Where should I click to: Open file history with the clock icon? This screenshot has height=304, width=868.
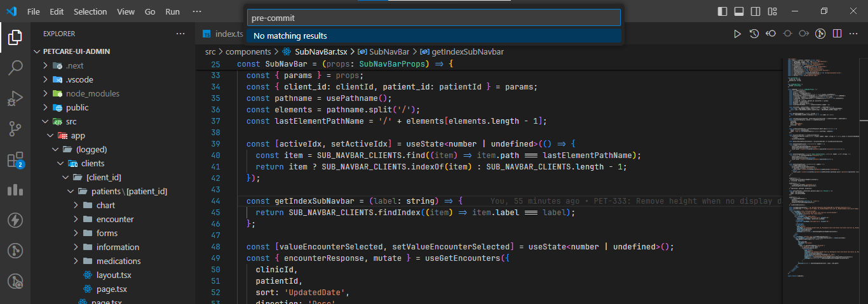(754, 34)
